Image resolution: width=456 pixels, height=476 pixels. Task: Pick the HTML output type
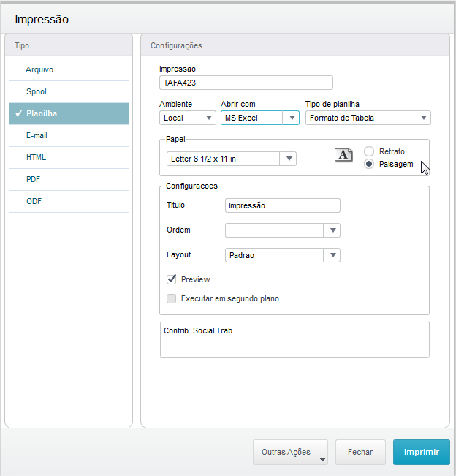pyautogui.click(x=37, y=157)
